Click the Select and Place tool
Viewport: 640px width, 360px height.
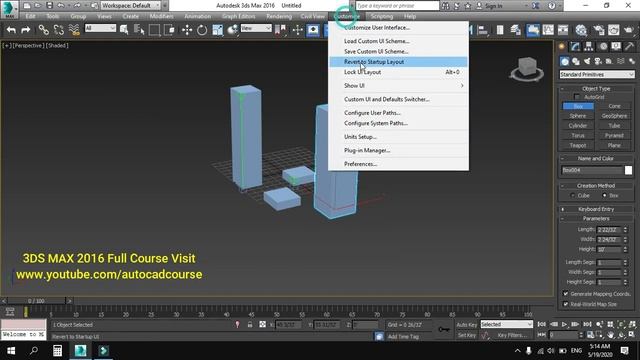233,30
